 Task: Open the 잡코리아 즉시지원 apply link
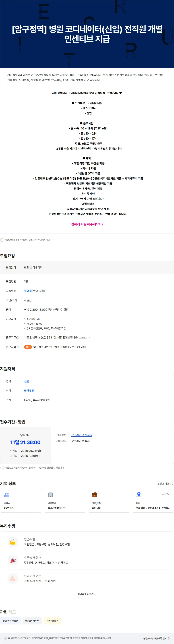coord(82,435)
